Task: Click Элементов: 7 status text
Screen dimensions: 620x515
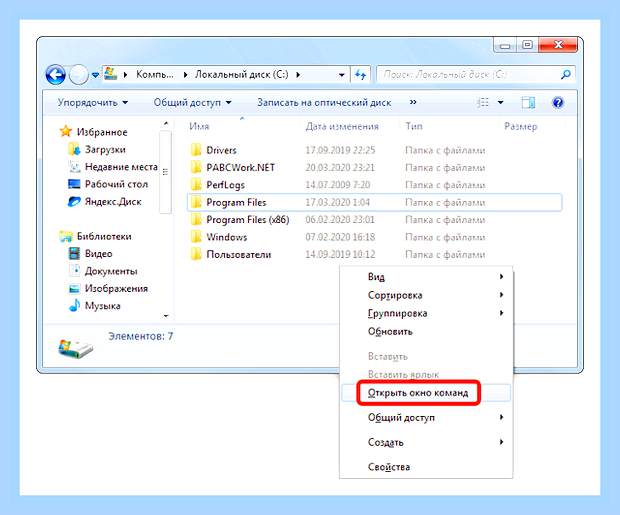Action: (x=141, y=336)
